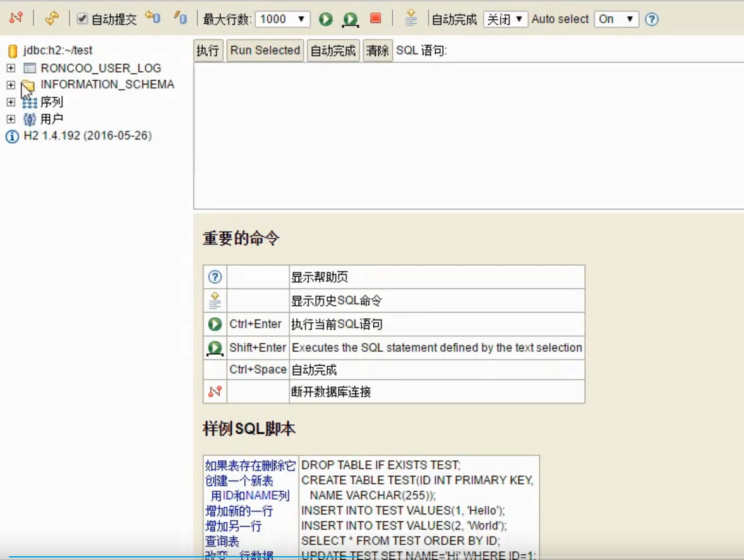The height and width of the screenshot is (560, 744).
Task: Click the refresh icon in the toolbar
Action: click(x=52, y=18)
